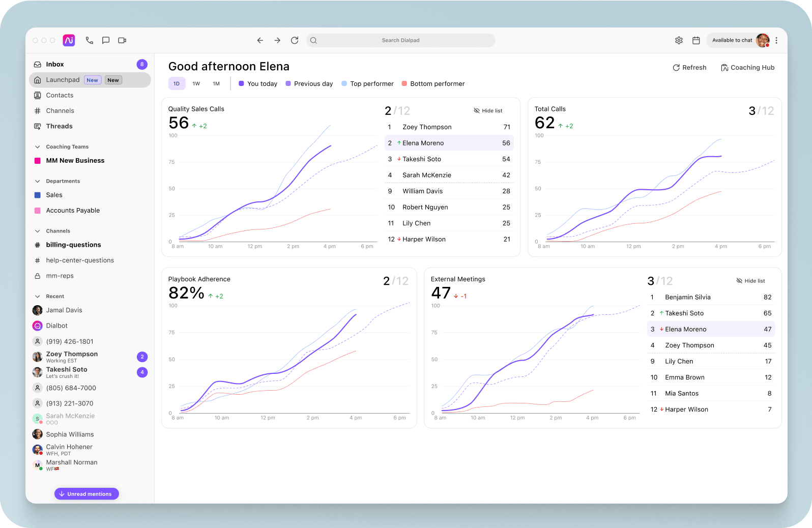Collapse the Coaching Teams section
Image resolution: width=812 pixels, height=528 pixels.
click(37, 147)
